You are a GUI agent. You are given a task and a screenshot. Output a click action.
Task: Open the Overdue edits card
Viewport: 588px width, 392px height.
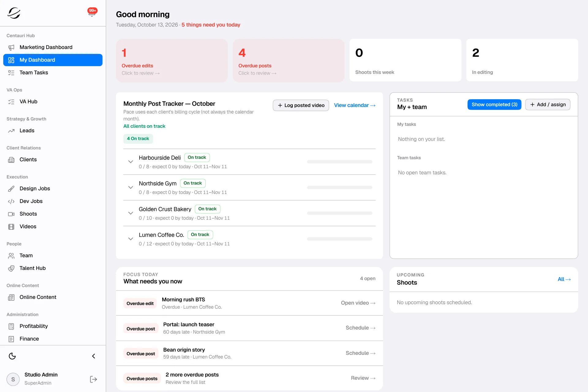[x=172, y=60]
